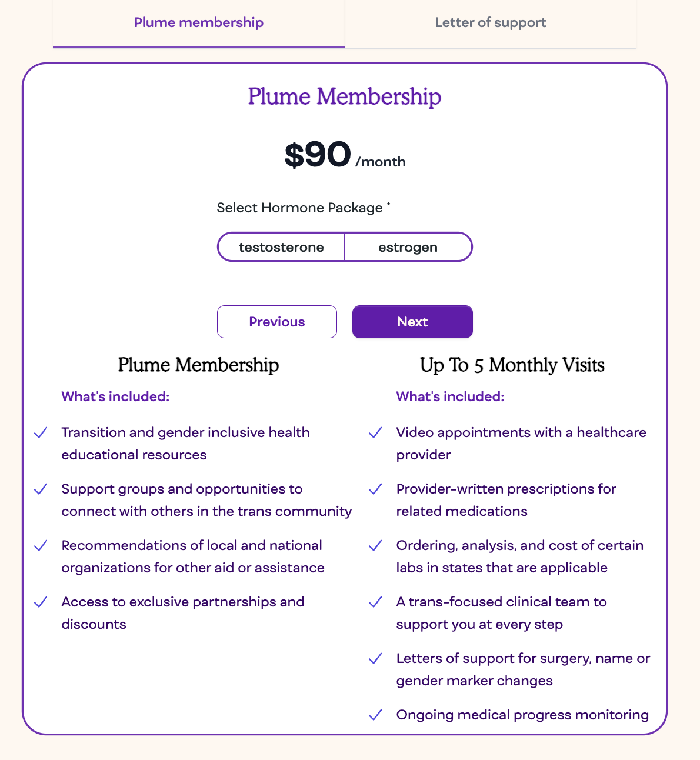Click the checkmark beside Video appointments benefit

[375, 433]
